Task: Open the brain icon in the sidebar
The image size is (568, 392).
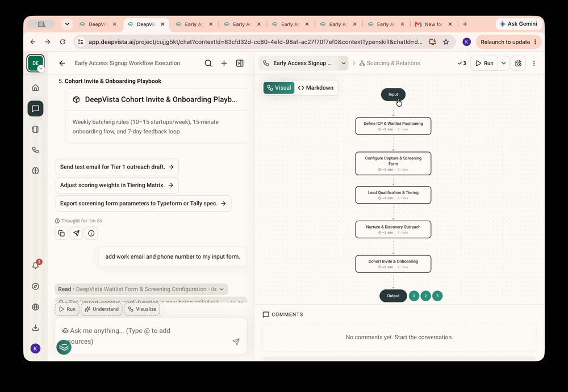Action: [35, 171]
